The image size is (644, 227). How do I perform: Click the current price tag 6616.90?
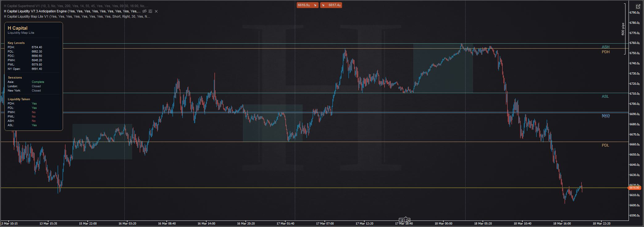pyautogui.click(x=634, y=188)
